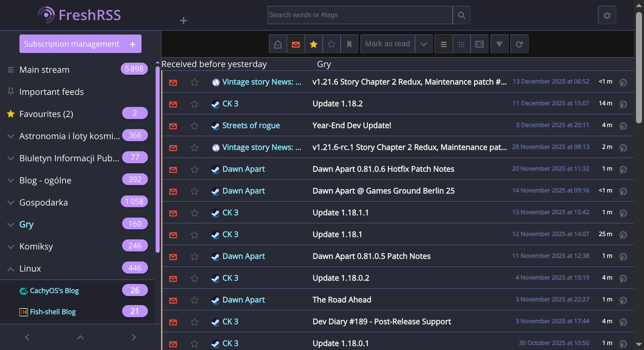Image resolution: width=644 pixels, height=350 pixels.
Task: Go to next article arrow
Action: pyautogui.click(x=134, y=337)
